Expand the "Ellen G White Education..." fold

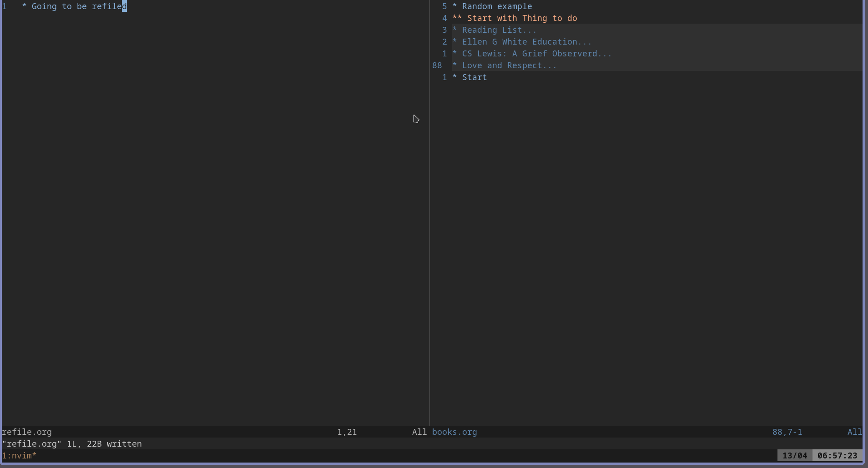[526, 41]
